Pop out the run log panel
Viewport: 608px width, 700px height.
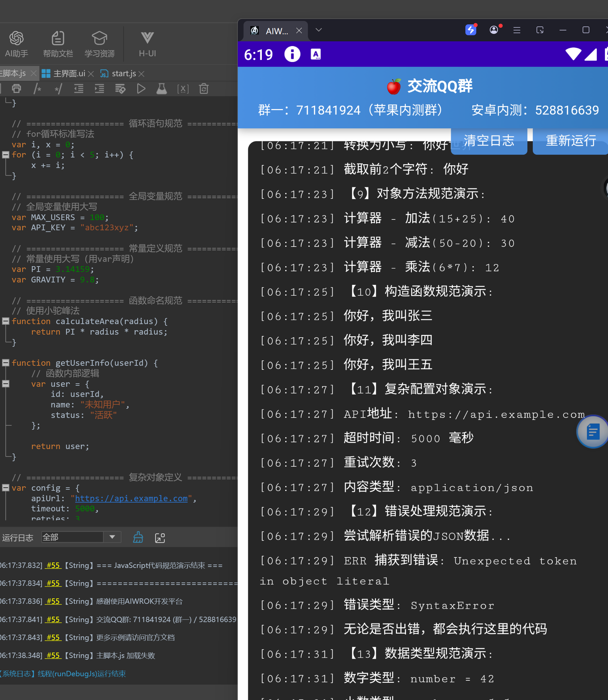tap(160, 538)
